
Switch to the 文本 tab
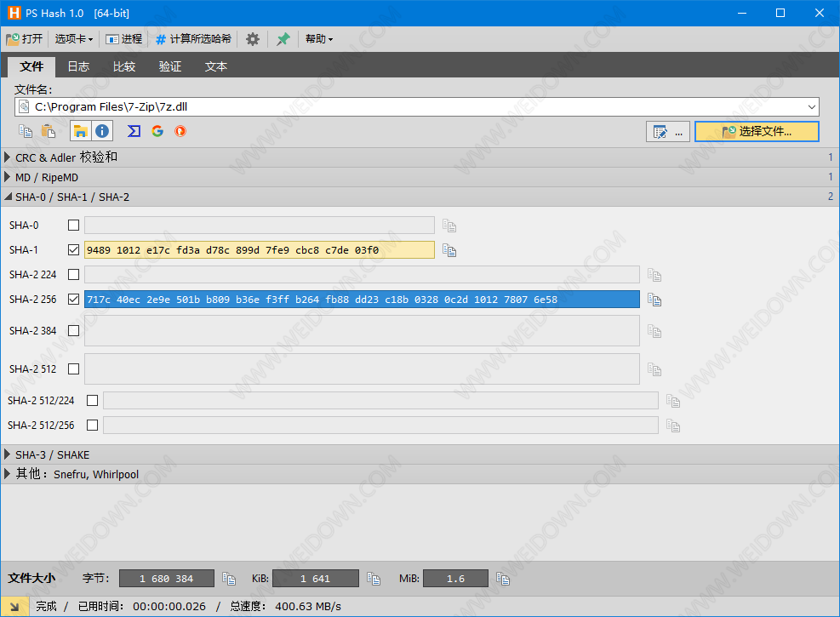pyautogui.click(x=216, y=66)
